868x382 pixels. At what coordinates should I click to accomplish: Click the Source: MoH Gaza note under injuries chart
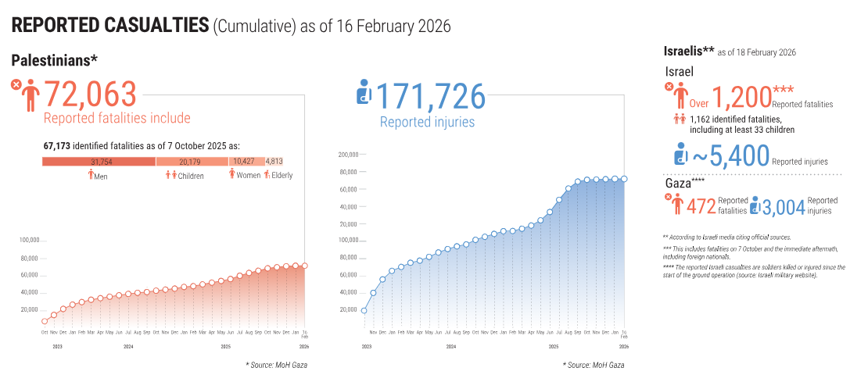pos(594,365)
